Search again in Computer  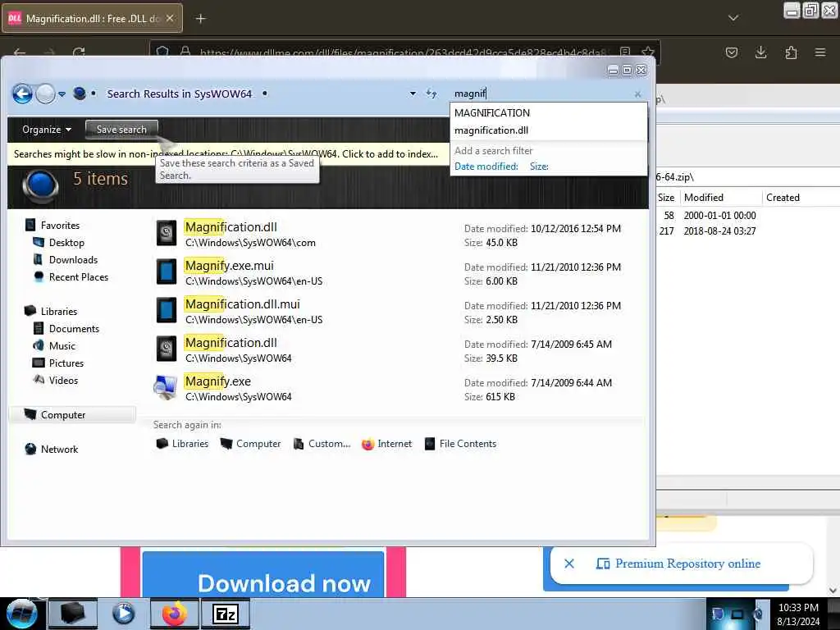[x=251, y=444]
